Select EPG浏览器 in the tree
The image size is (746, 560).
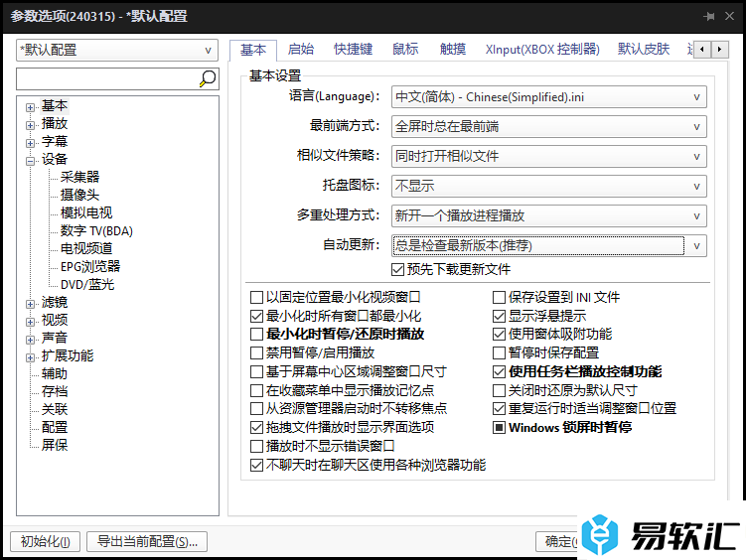(x=90, y=266)
